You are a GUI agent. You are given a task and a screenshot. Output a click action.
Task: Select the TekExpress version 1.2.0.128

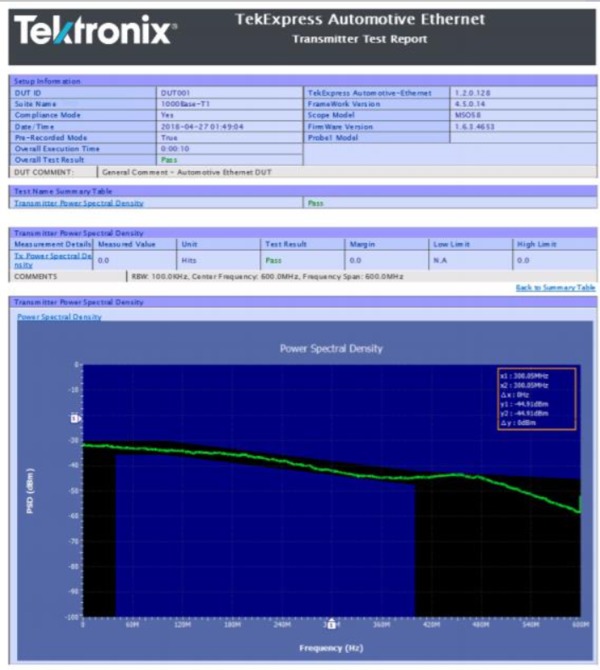472,93
